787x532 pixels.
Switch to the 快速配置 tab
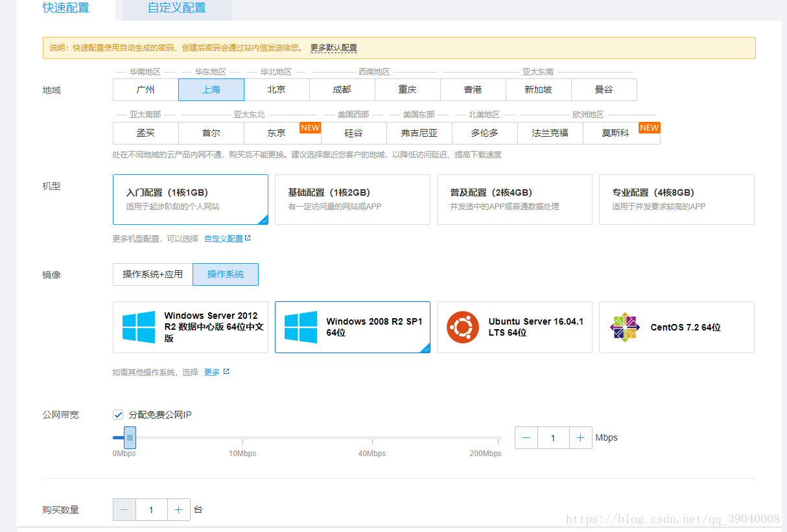coord(66,8)
